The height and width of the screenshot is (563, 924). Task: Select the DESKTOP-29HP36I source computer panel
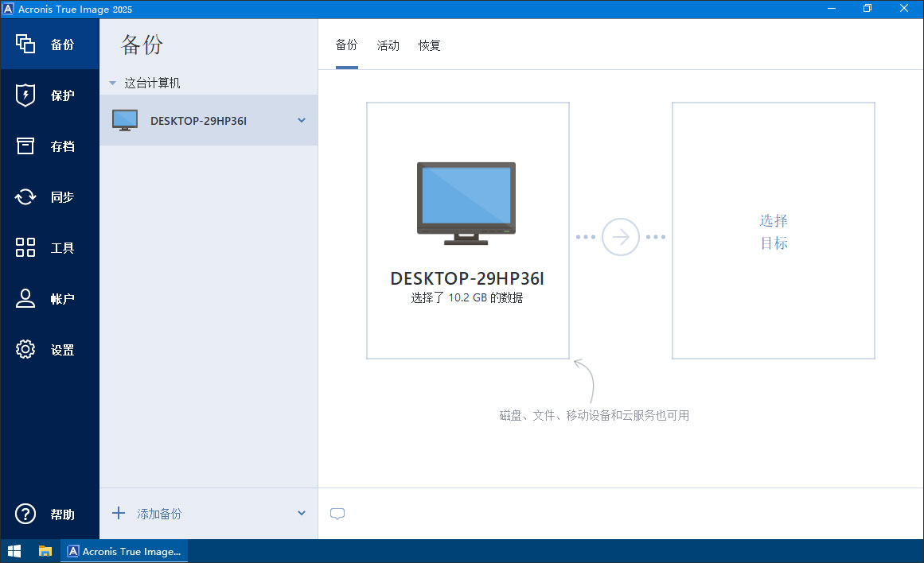point(467,231)
